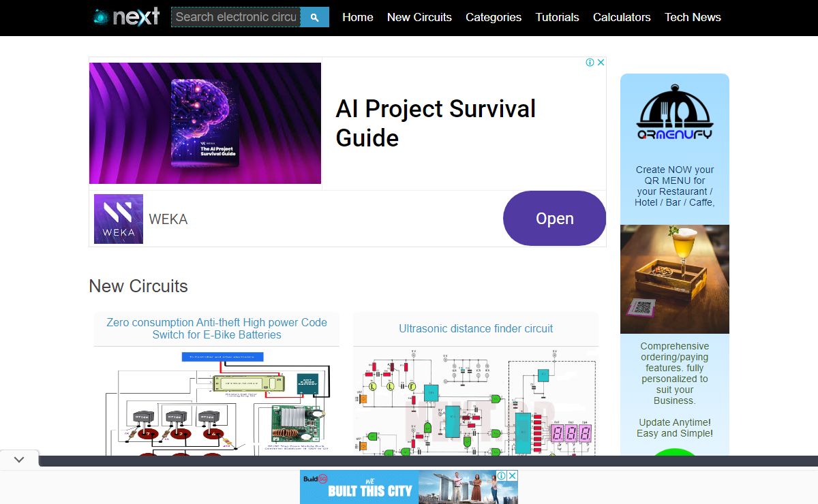Click the WEKA logo icon
This screenshot has width=818, height=504.
click(x=119, y=219)
